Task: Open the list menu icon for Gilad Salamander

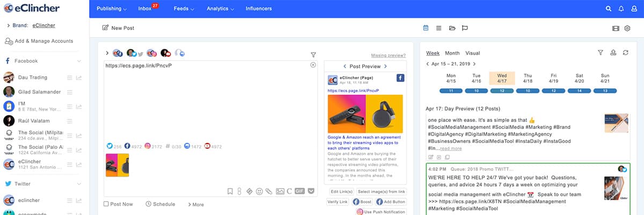Action: click(69, 92)
